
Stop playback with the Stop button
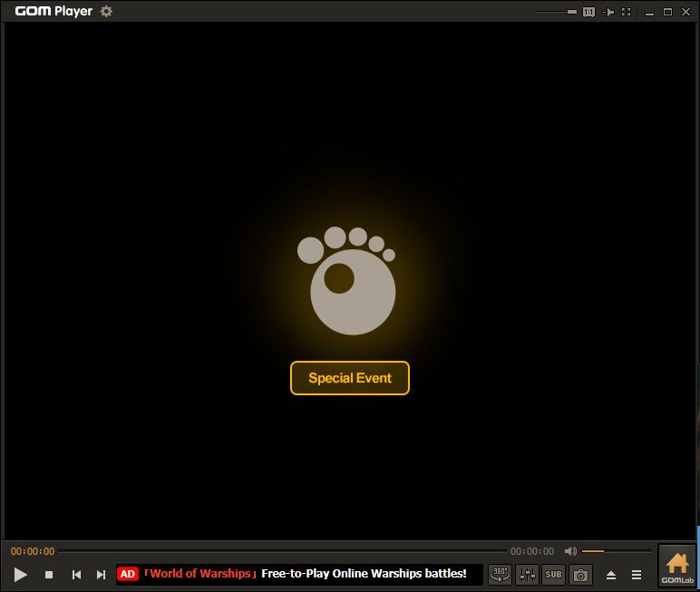click(x=49, y=575)
